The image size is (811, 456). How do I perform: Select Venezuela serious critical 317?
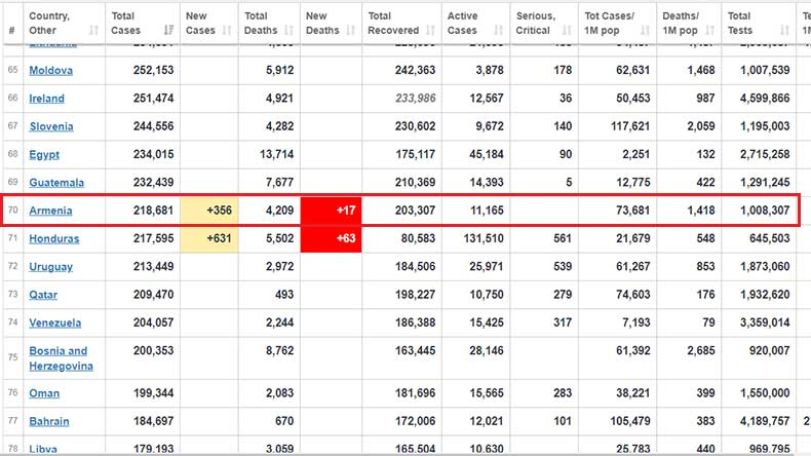click(x=562, y=323)
